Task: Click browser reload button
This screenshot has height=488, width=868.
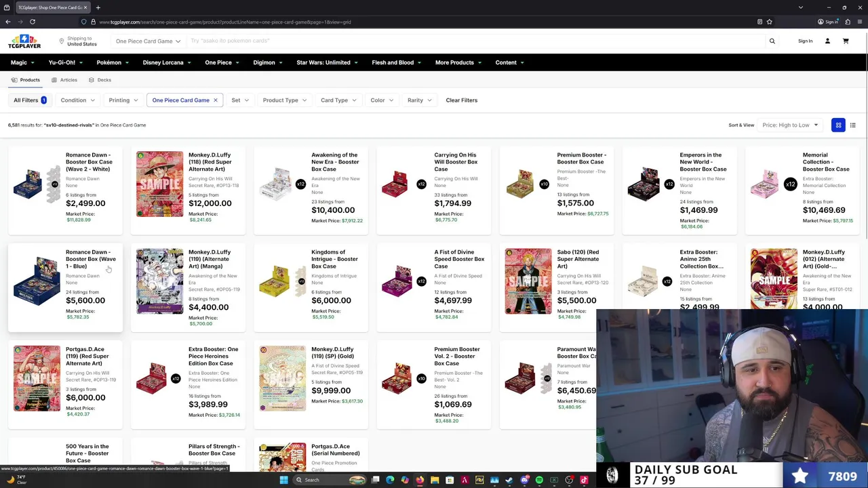Action: pos(33,22)
